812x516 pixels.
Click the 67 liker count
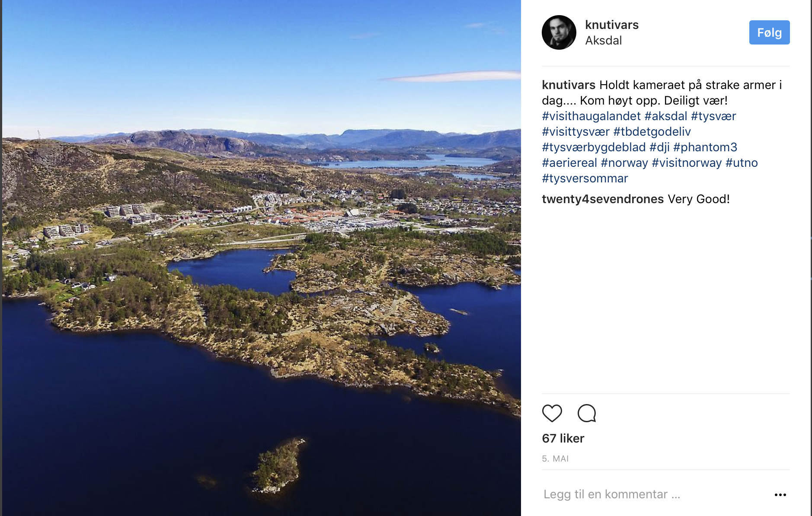pyautogui.click(x=563, y=439)
